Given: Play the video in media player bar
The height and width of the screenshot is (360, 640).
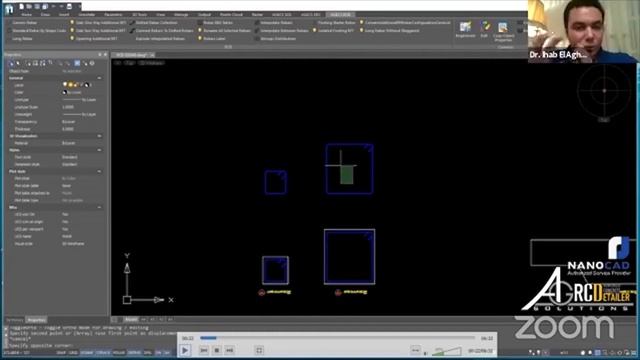Looking at the screenshot, I should (185, 350).
